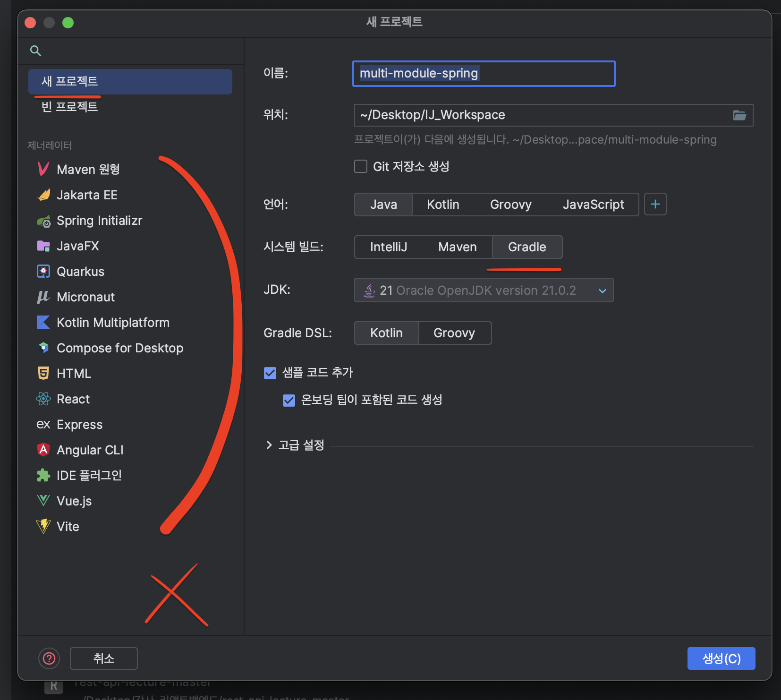
Task: Select the Jakarta EE generator icon
Action: (x=43, y=195)
